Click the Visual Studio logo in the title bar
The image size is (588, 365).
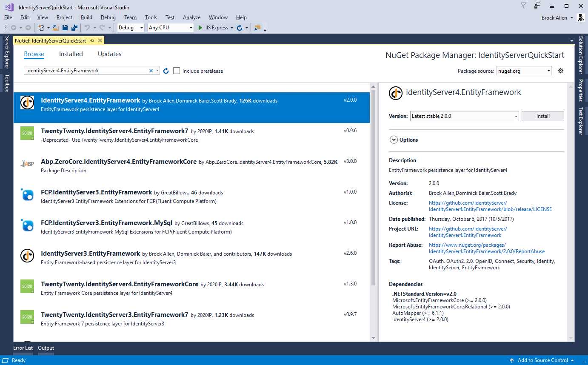(x=9, y=6)
